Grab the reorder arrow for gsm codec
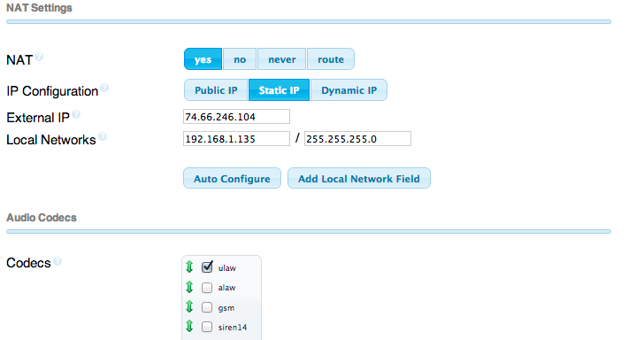This screenshot has height=340, width=644. coord(189,306)
